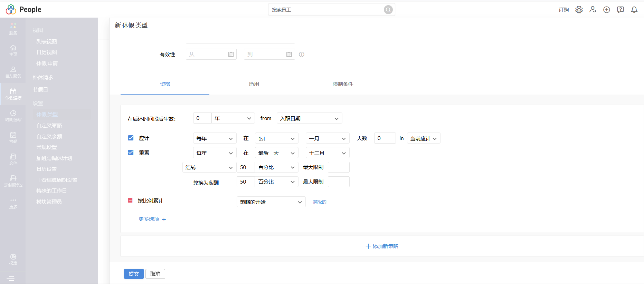The width and height of the screenshot is (644, 284).
Task: Expand 更多选项 section
Action: (152, 219)
